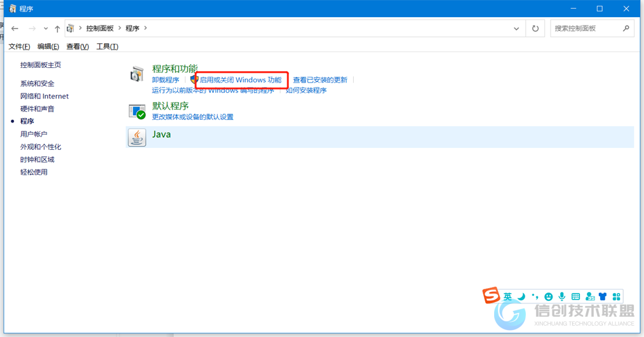The height and width of the screenshot is (337, 644).
Task: Open Sogou toolbox grid icon
Action: pos(617,296)
